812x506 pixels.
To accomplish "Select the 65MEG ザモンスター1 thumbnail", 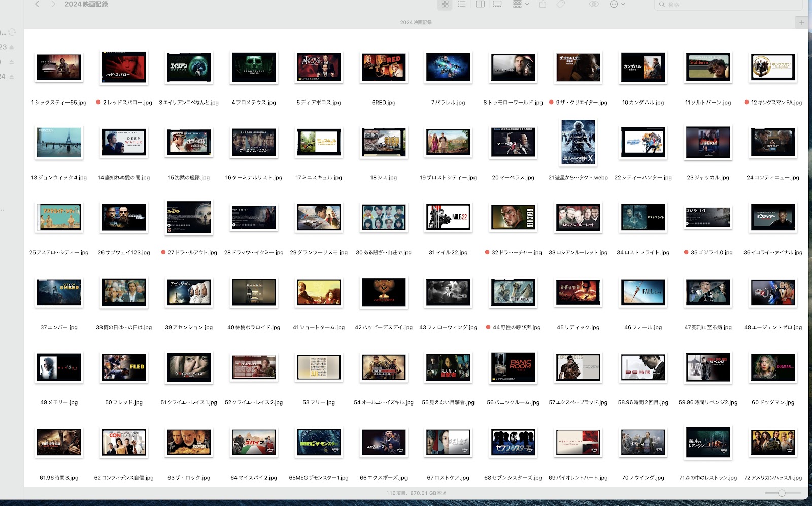I will [x=319, y=443].
